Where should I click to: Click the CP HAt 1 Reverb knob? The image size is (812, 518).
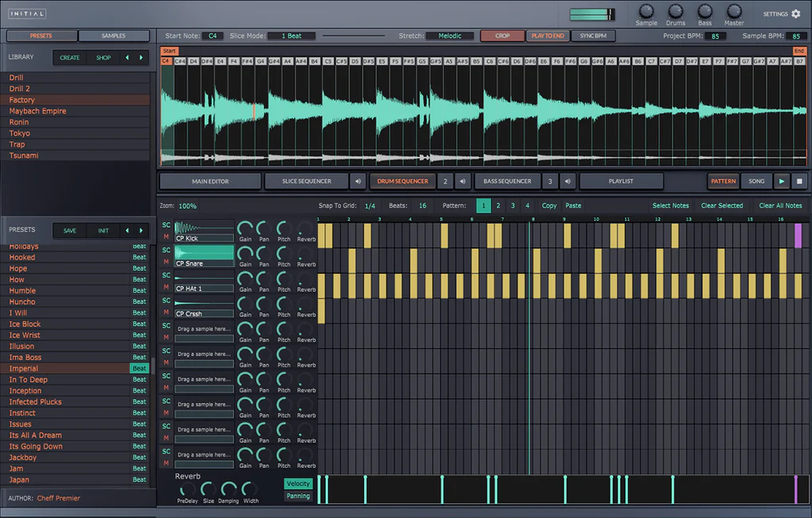tap(305, 278)
